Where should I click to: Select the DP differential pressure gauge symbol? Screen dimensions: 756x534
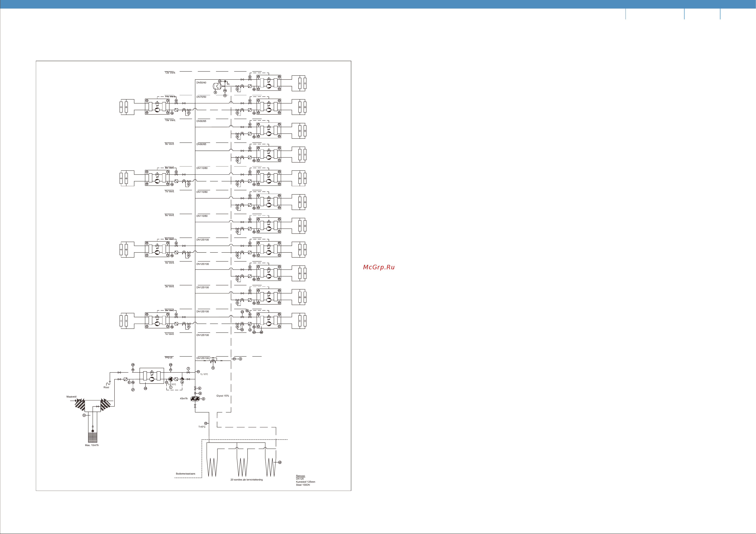(213, 361)
